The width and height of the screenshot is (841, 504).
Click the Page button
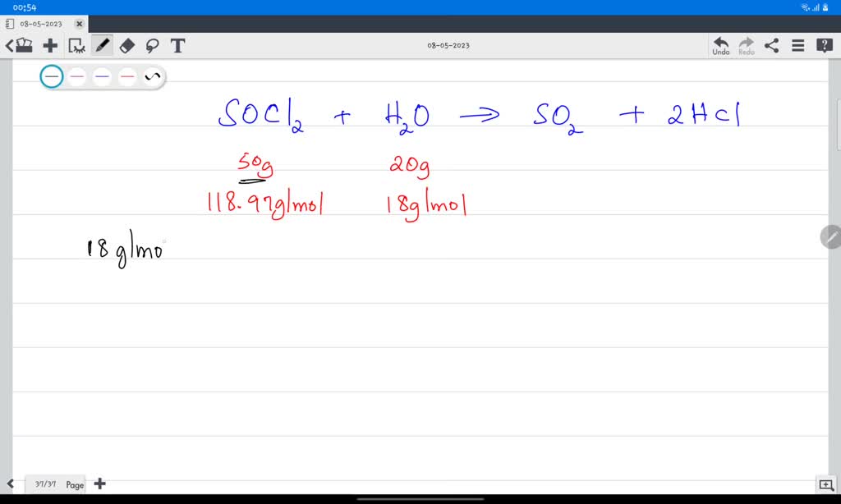[75, 484]
